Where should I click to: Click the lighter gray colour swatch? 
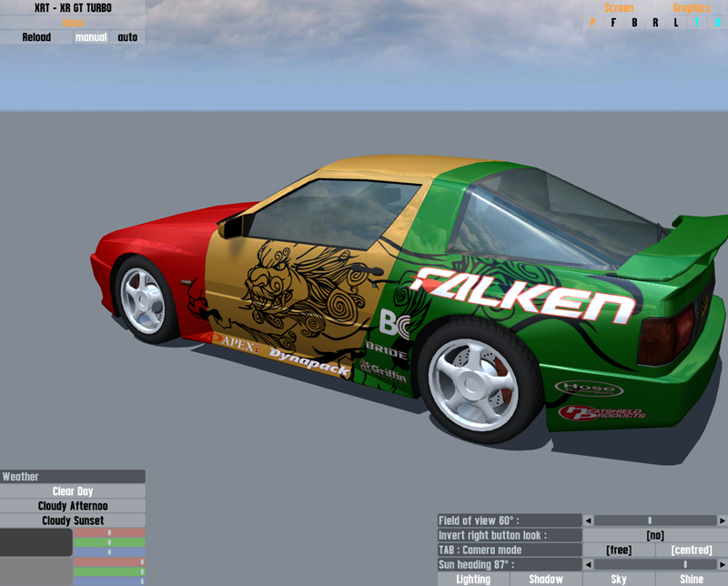click(36, 571)
